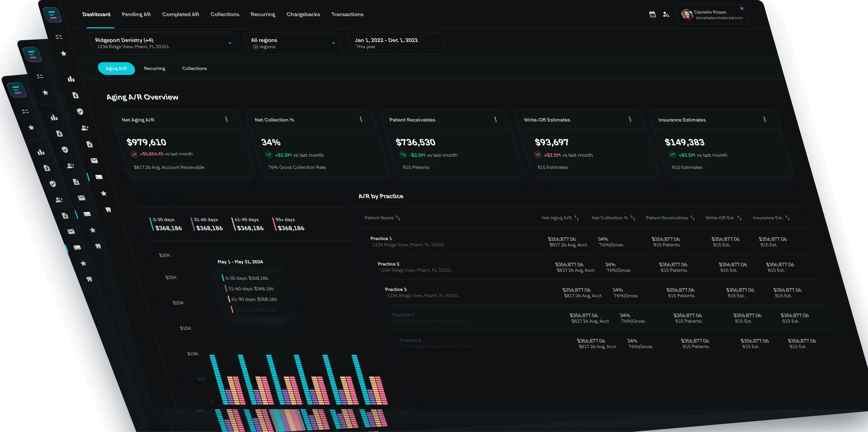Click the orange 61-90 days legend marker
Viewport: 868px width, 432px height.
[x=233, y=224]
